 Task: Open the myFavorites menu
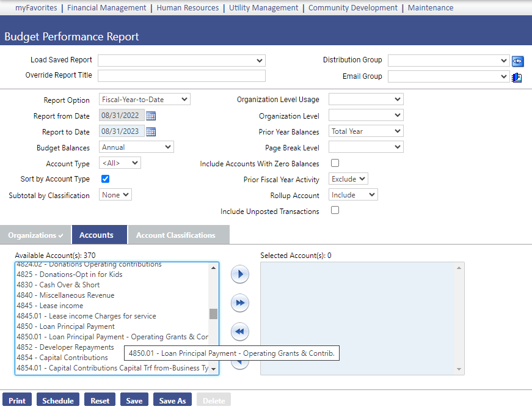[36, 7]
